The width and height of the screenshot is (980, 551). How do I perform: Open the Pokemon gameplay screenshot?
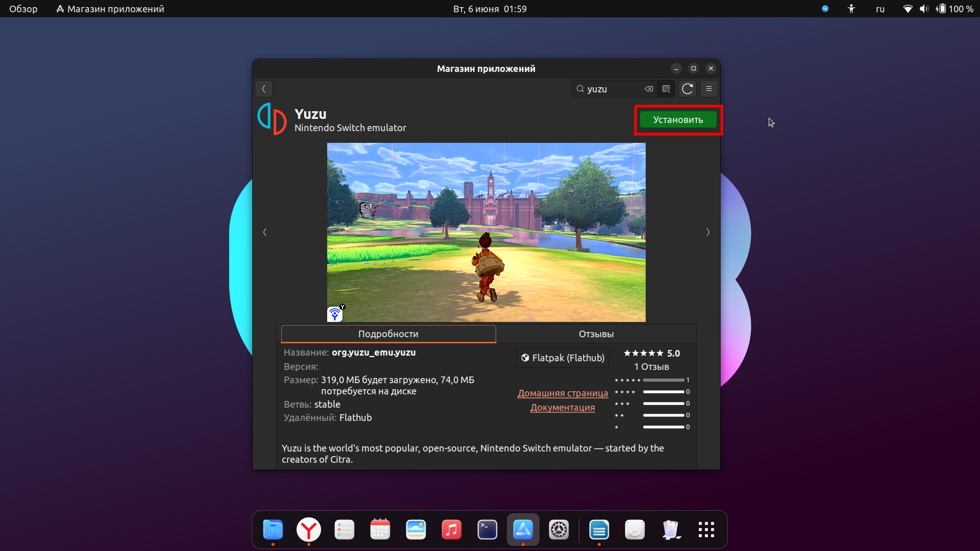486,232
